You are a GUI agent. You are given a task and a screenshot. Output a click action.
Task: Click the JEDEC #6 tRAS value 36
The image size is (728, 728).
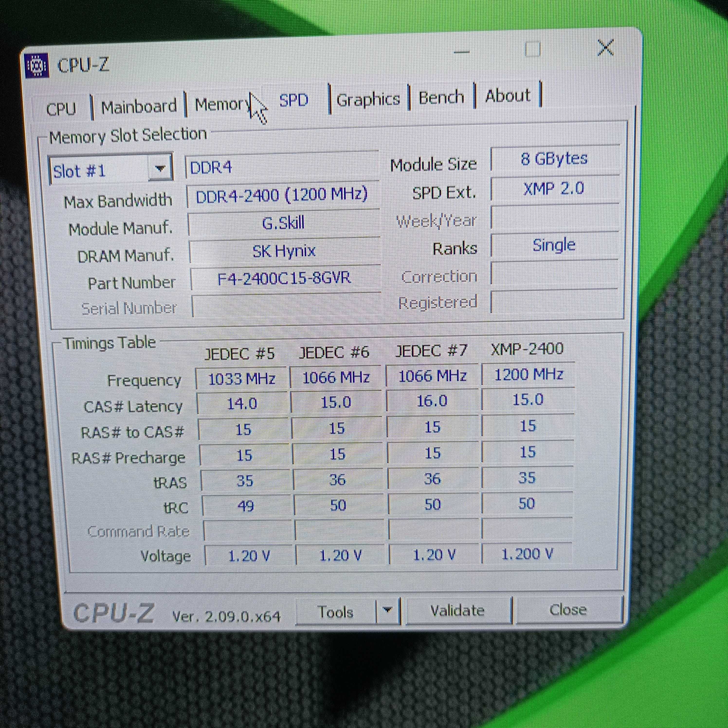click(338, 480)
